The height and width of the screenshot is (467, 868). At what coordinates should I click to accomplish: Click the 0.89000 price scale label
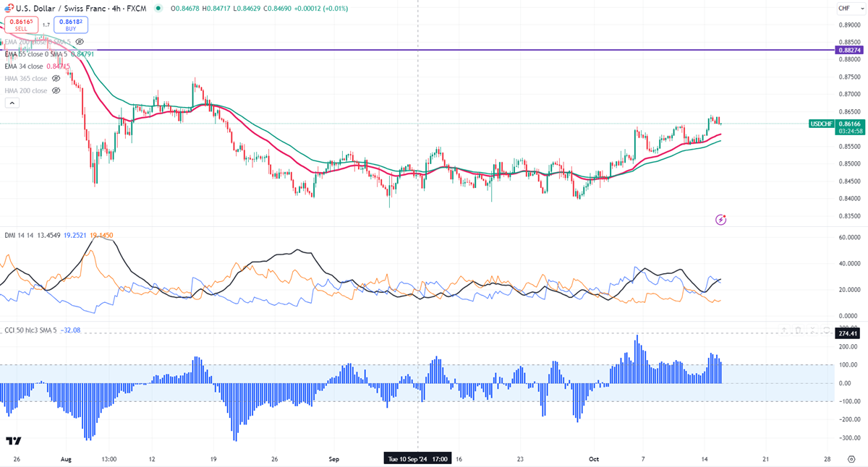pyautogui.click(x=849, y=25)
